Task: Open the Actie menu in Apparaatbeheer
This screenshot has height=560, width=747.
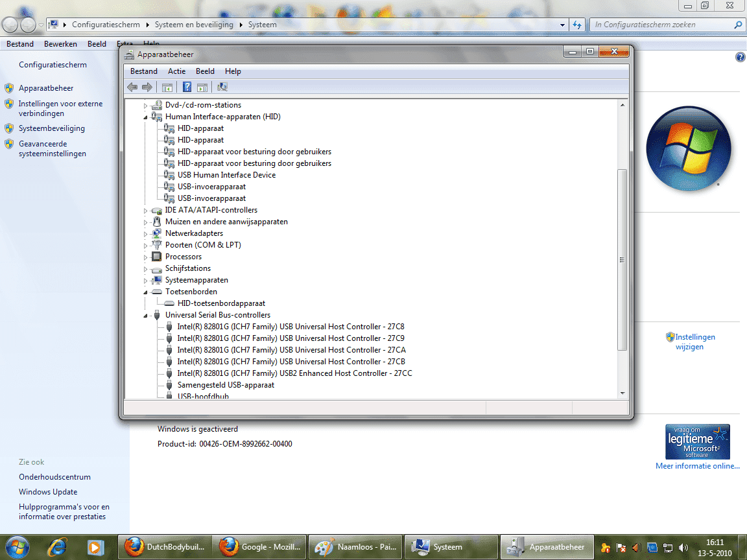Action: 176,71
